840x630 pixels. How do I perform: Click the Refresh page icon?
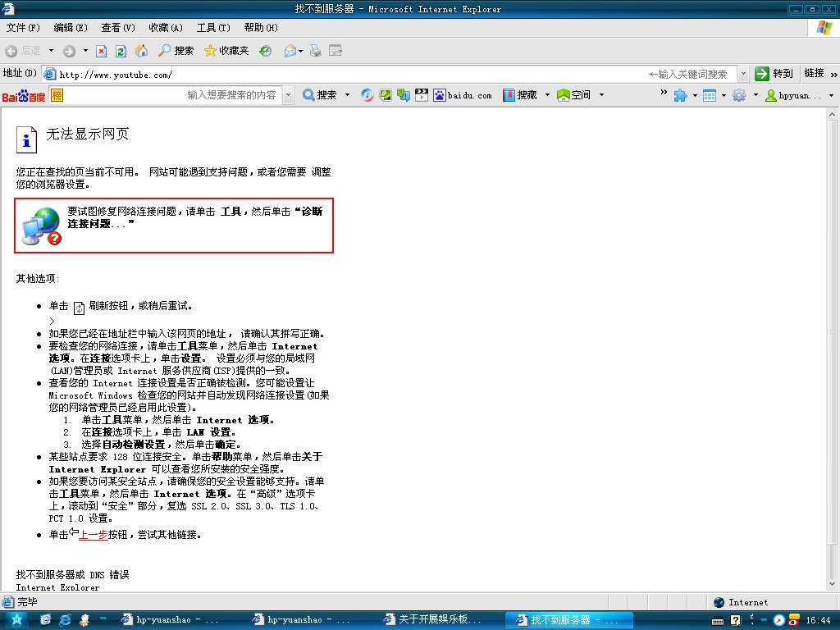click(121, 51)
